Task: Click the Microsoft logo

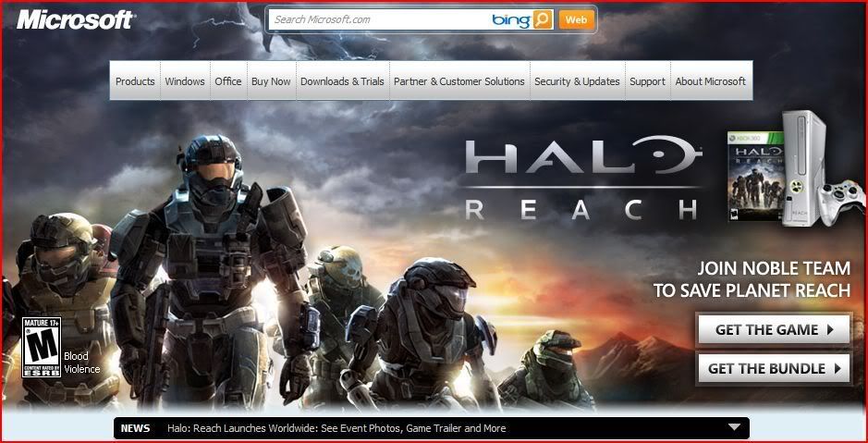Action: click(x=75, y=19)
